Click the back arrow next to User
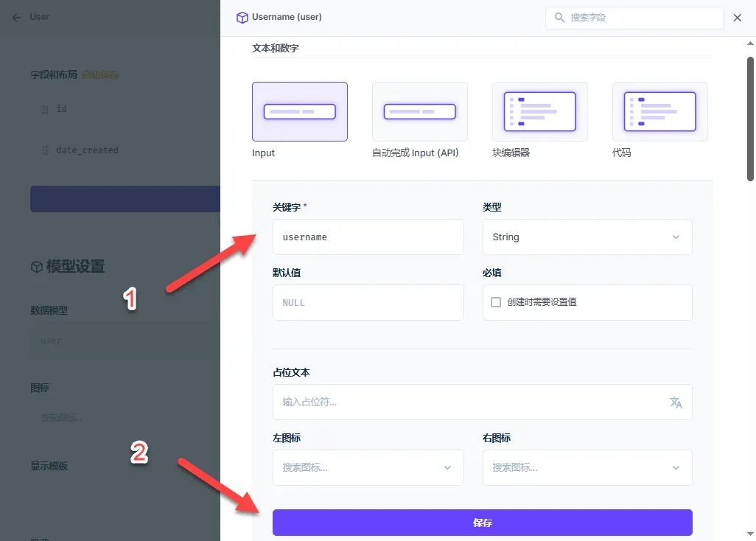The height and width of the screenshot is (541, 756). pos(16,18)
